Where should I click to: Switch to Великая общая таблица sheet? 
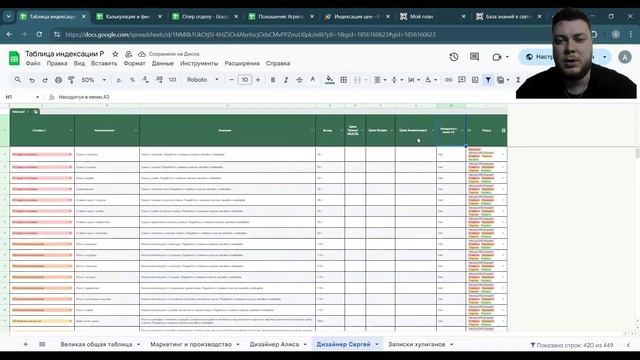[x=96, y=344]
